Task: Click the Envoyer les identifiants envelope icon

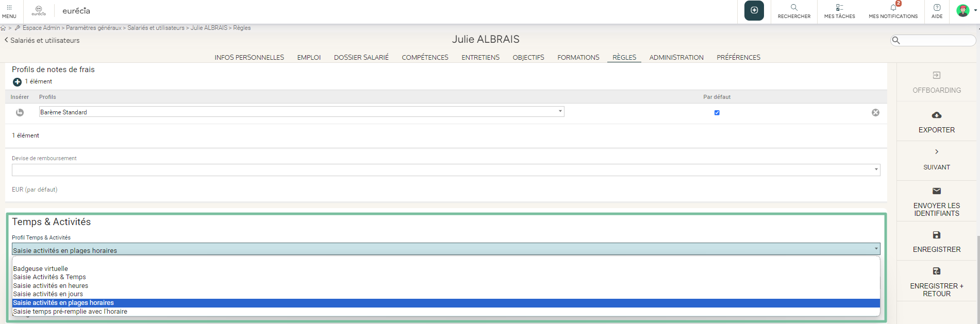Action: pos(937,191)
